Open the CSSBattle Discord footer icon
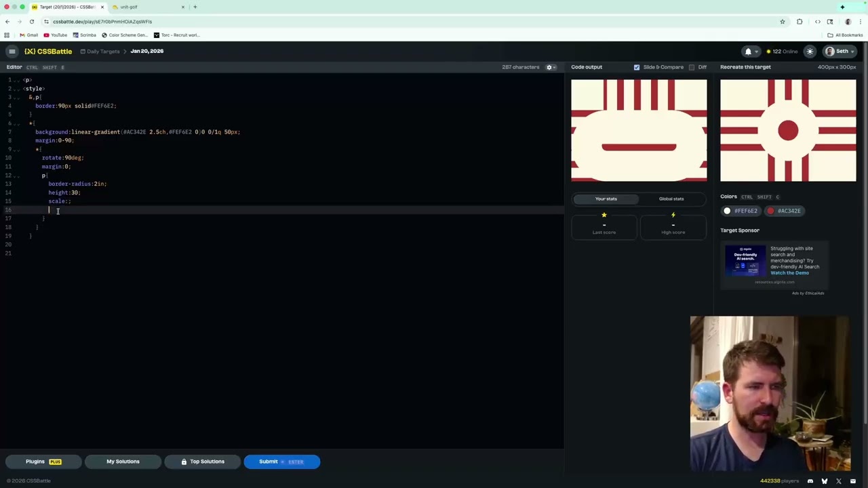The image size is (868, 488). pos(810,481)
